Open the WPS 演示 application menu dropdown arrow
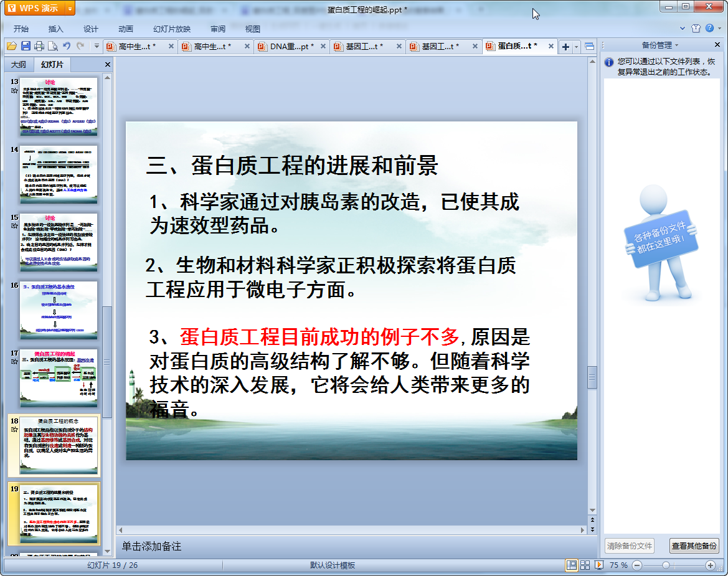Image resolution: width=728 pixels, height=576 pixels. coord(70,8)
